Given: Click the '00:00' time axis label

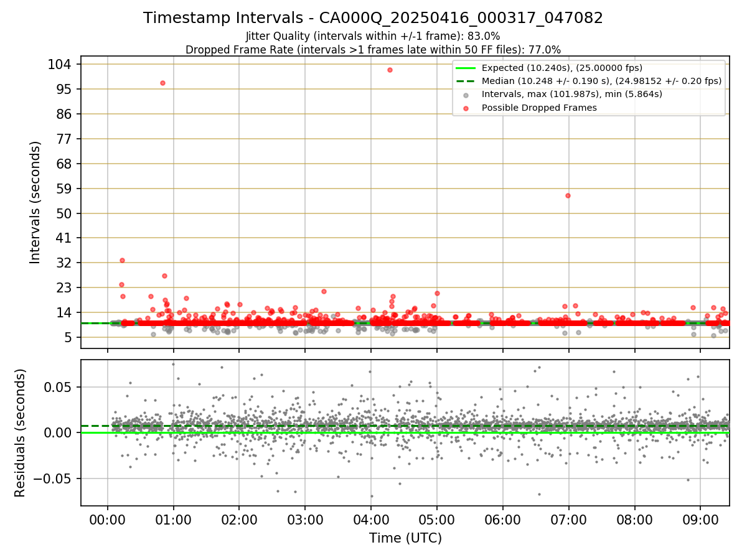Looking at the screenshot, I should point(108,520).
